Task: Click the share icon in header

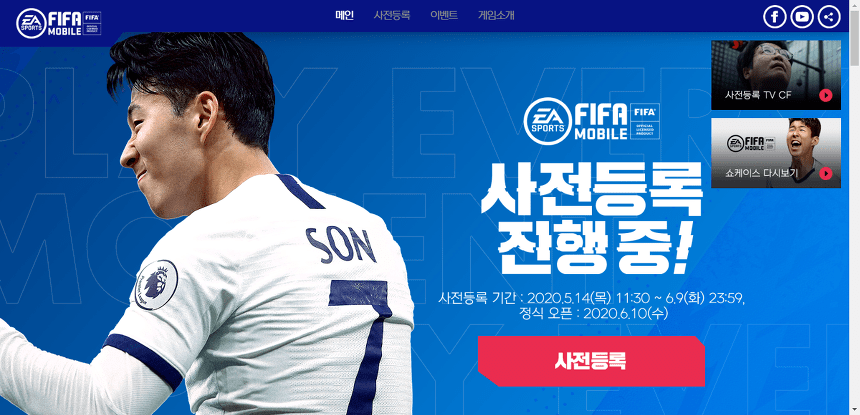Action: (x=829, y=17)
